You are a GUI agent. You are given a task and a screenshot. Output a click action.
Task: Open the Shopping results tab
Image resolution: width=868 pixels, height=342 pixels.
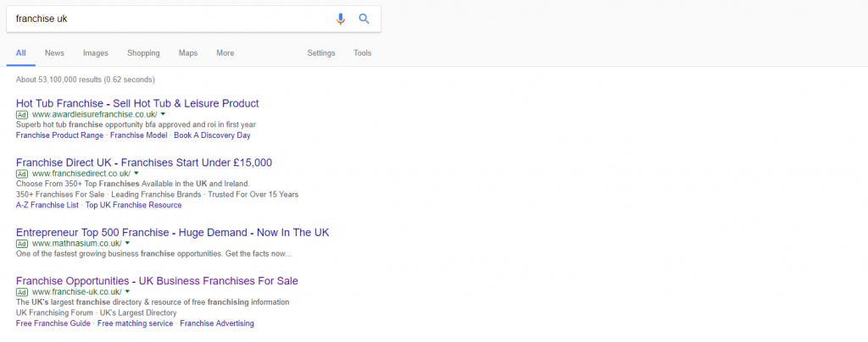point(143,53)
